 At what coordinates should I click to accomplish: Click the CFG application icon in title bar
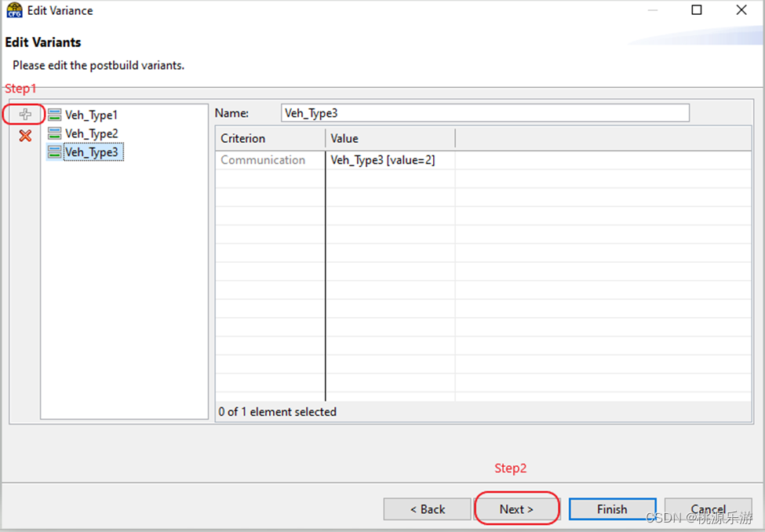14,10
